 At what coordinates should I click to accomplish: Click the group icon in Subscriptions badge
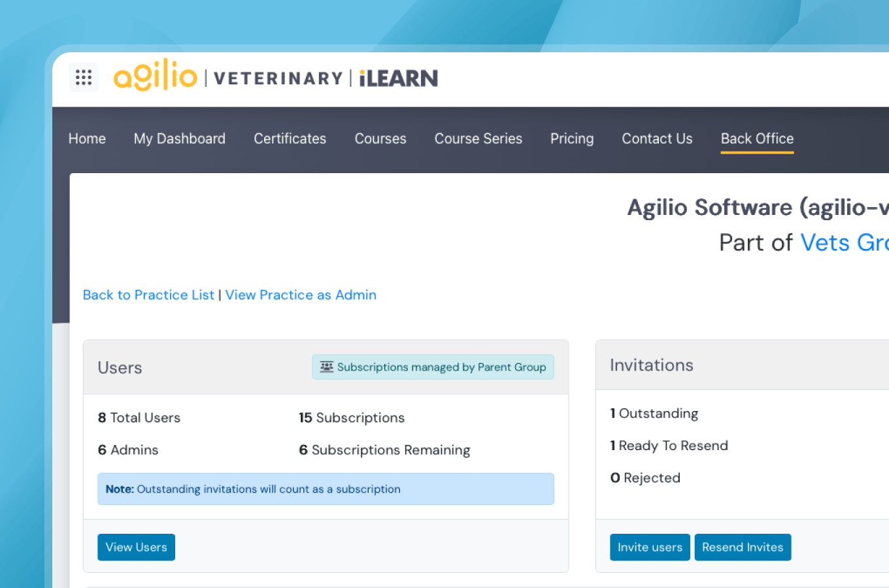pyautogui.click(x=326, y=367)
